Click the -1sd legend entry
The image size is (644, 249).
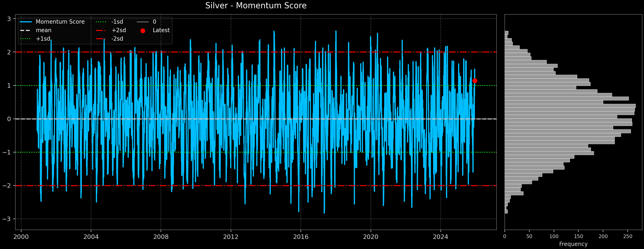tap(117, 22)
